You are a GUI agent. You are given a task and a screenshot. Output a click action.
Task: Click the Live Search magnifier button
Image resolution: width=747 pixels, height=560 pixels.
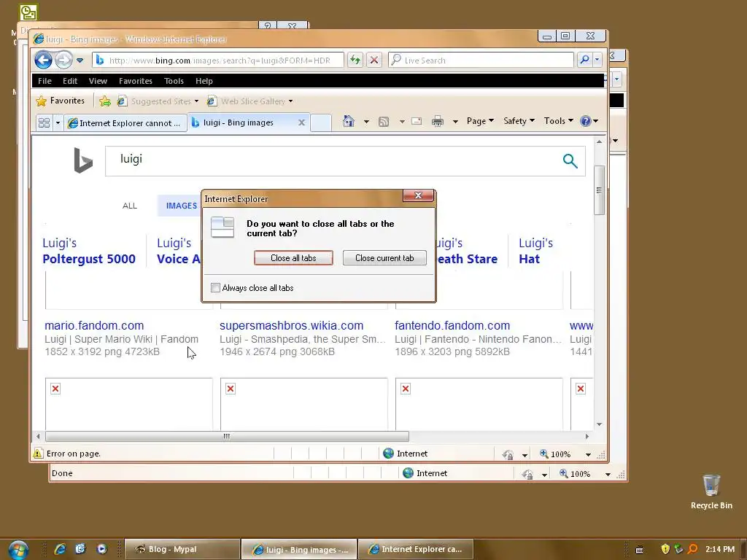[x=584, y=60]
